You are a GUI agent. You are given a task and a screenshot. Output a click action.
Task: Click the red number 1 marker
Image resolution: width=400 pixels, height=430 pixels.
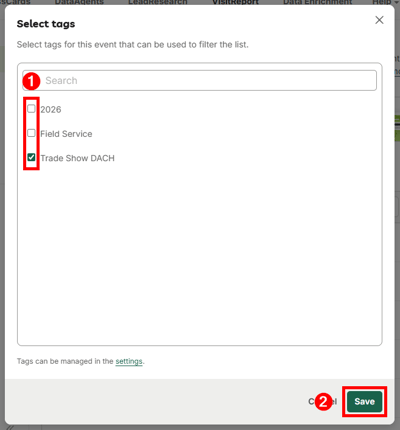click(x=31, y=81)
